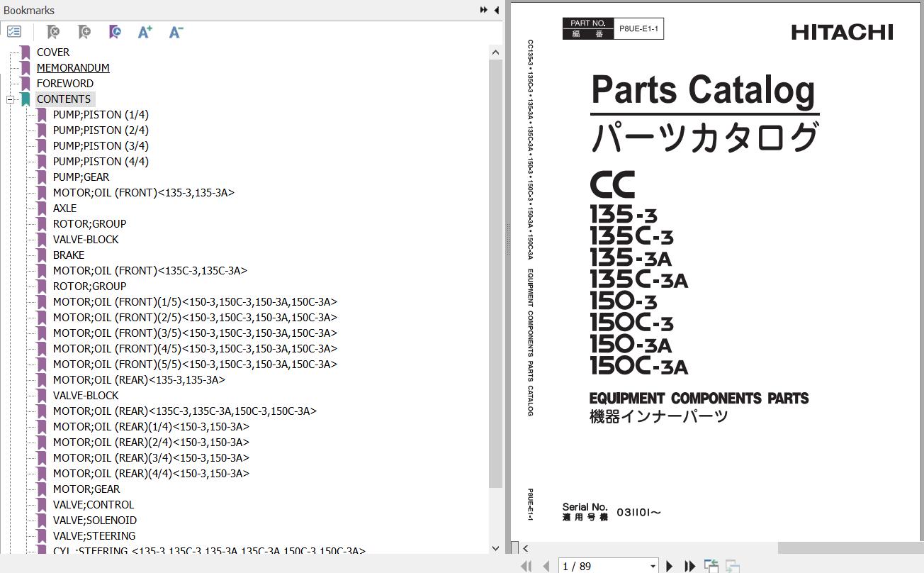Open MOTOR;OIL (REAR)(4/4) bookmark
The width and height of the screenshot is (924, 573).
point(151,473)
